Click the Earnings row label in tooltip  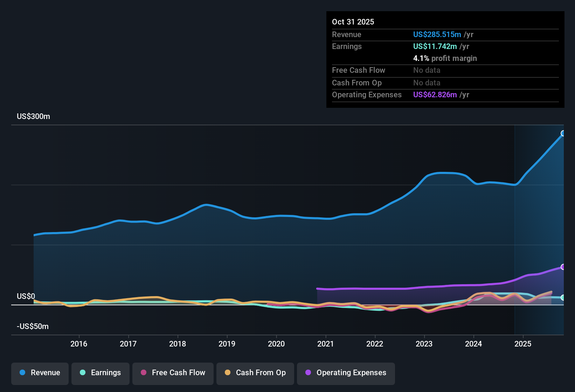coord(347,46)
